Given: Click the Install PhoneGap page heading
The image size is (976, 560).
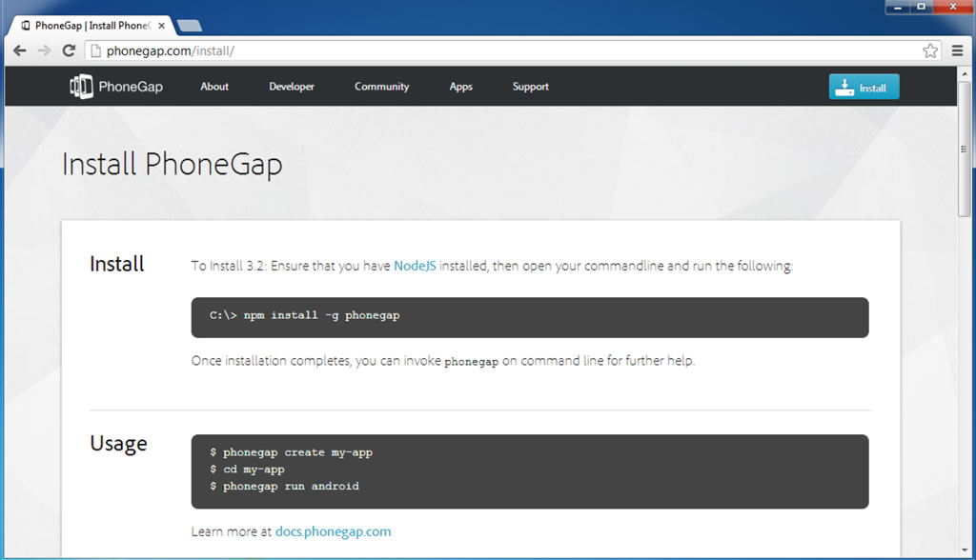Looking at the screenshot, I should [x=172, y=165].
